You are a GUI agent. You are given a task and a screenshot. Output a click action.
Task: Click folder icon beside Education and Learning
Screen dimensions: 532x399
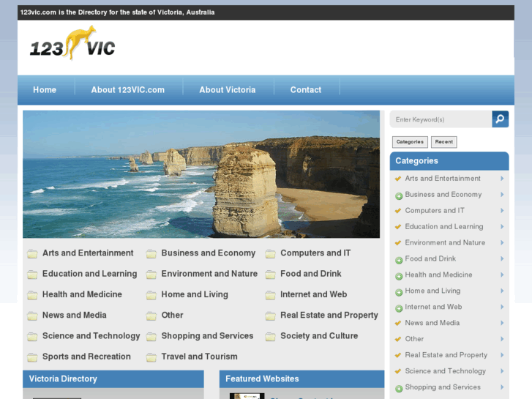pyautogui.click(x=32, y=275)
